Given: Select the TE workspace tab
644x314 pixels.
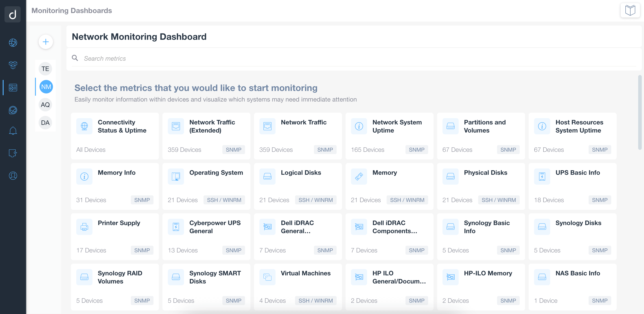Looking at the screenshot, I should coord(46,69).
